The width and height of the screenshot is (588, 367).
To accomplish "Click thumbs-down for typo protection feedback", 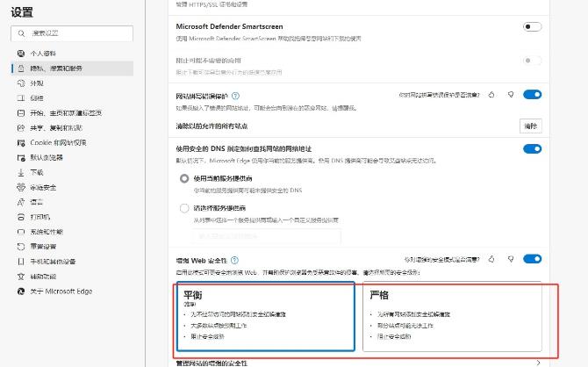I will click(x=511, y=95).
